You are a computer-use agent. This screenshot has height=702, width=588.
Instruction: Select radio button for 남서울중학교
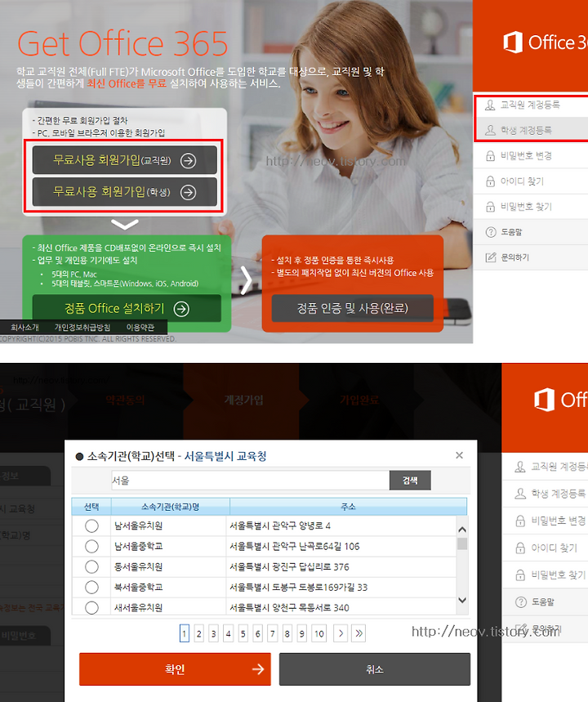[x=91, y=546]
